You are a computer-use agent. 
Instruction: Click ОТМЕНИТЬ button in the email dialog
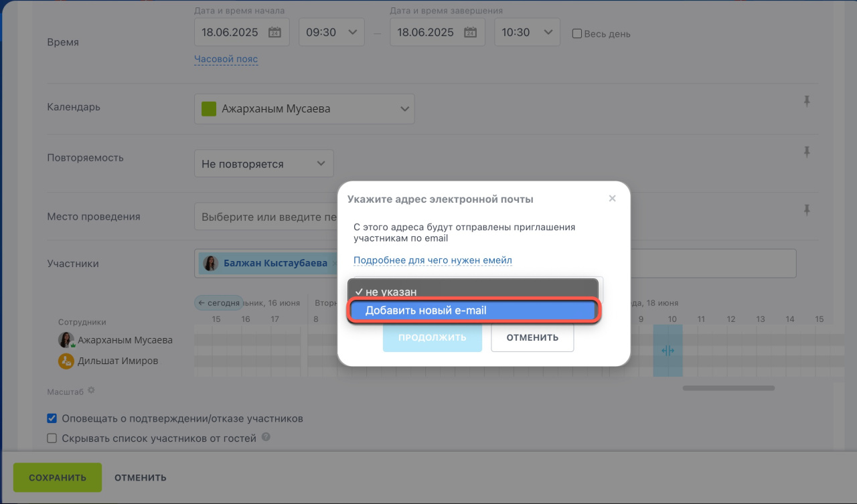[x=532, y=337]
